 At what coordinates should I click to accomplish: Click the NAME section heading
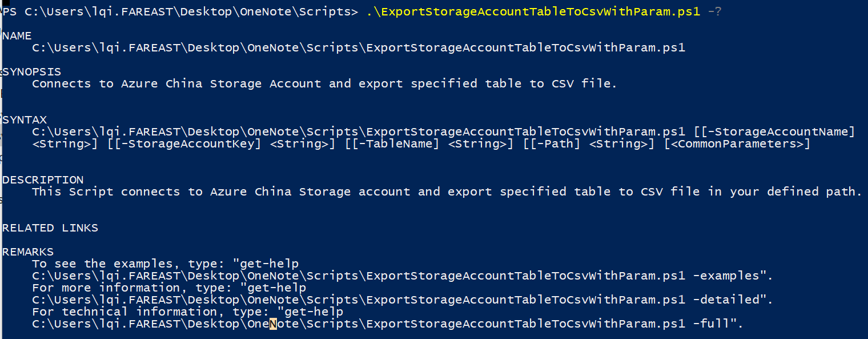point(17,36)
